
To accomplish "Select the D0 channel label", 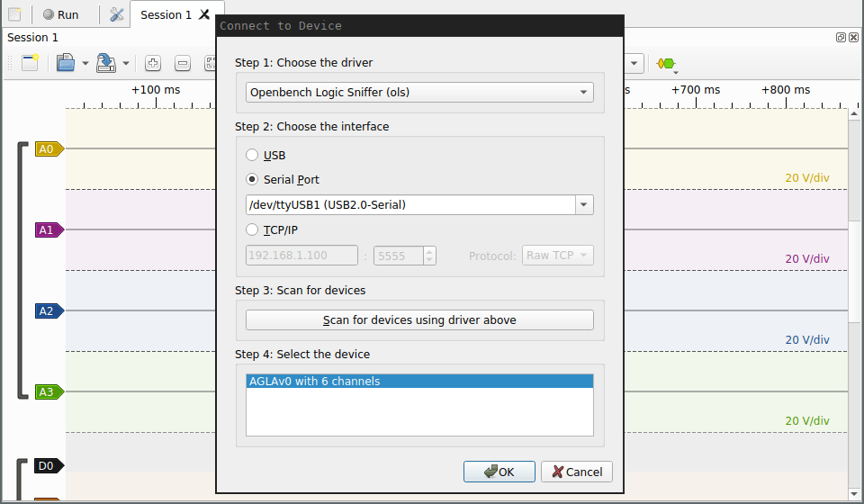I will tap(49, 466).
